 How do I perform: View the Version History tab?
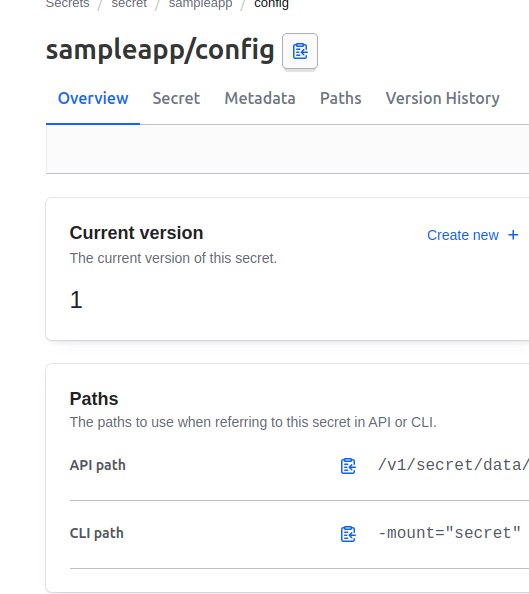[443, 98]
